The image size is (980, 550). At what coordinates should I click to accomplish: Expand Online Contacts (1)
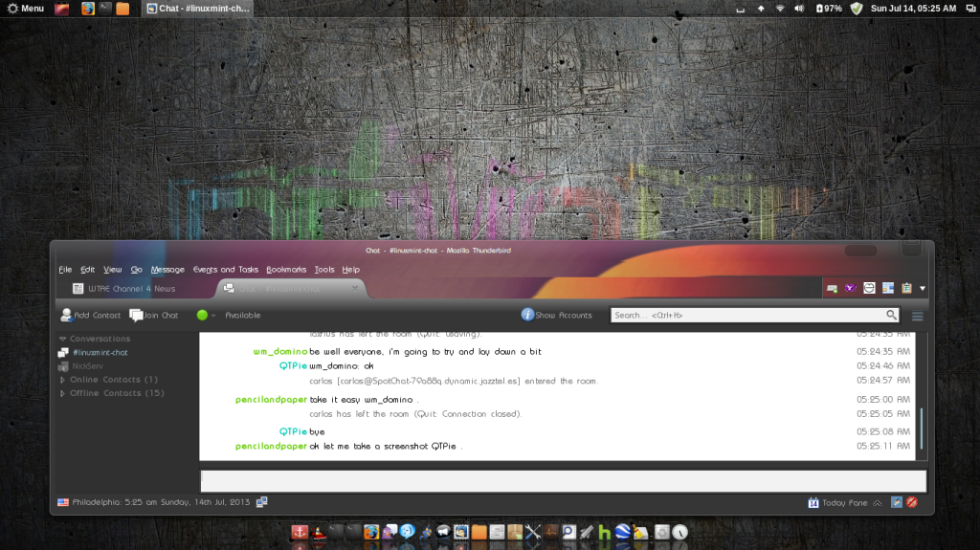[x=62, y=380]
